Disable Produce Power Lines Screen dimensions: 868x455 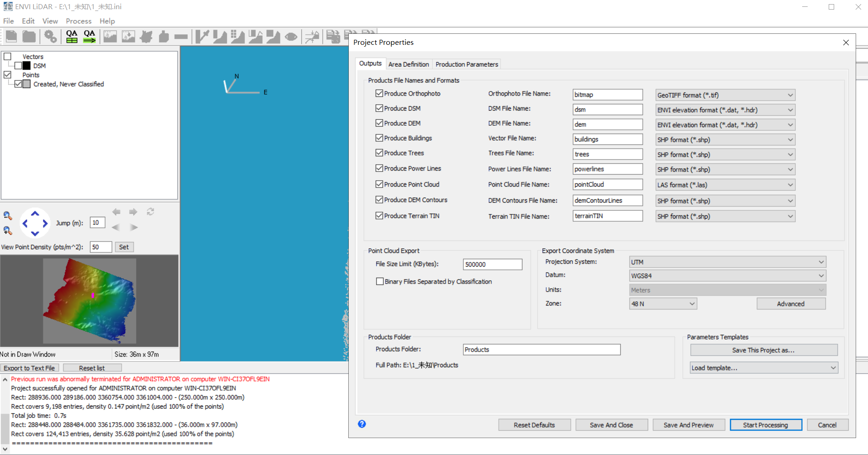(x=379, y=168)
